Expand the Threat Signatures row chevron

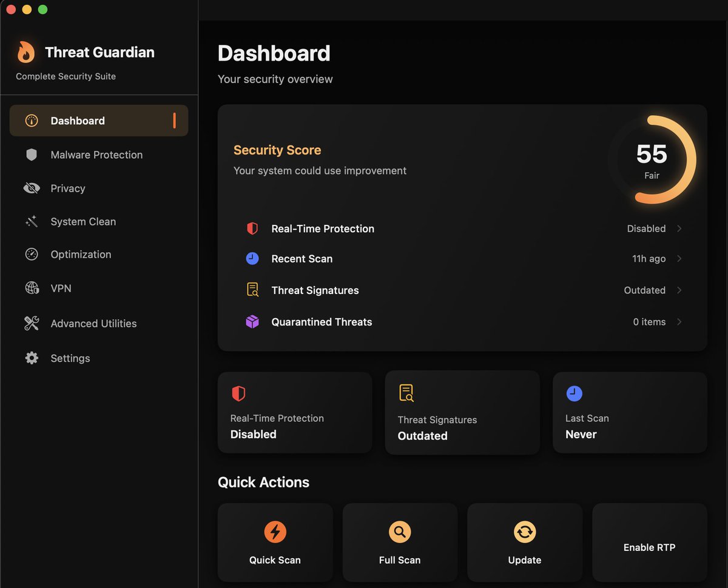click(x=679, y=290)
